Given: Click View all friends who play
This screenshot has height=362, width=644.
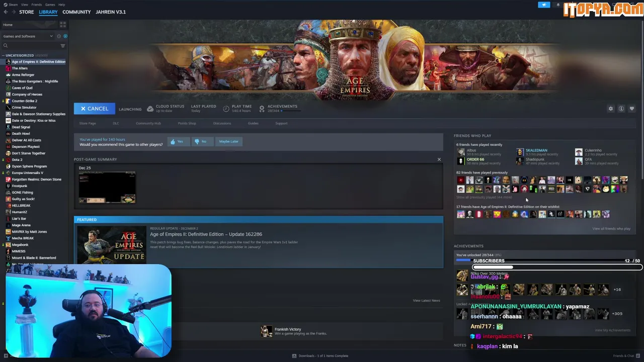Looking at the screenshot, I should pos(611,229).
